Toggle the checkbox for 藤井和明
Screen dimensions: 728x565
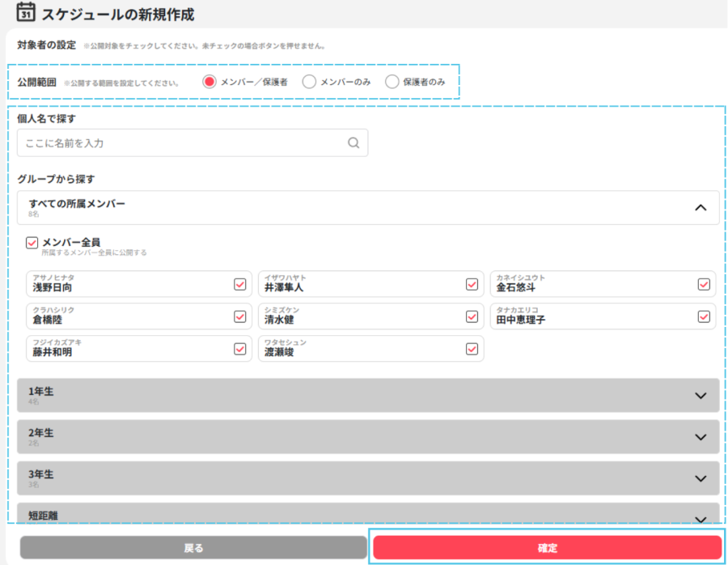coord(240,349)
